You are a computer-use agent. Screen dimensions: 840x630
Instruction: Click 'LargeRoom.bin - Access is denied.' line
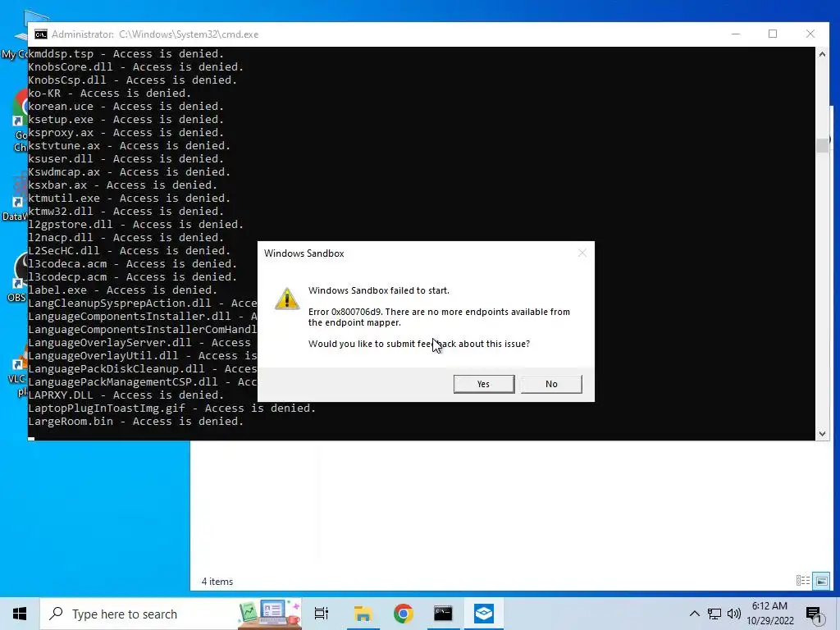click(135, 422)
